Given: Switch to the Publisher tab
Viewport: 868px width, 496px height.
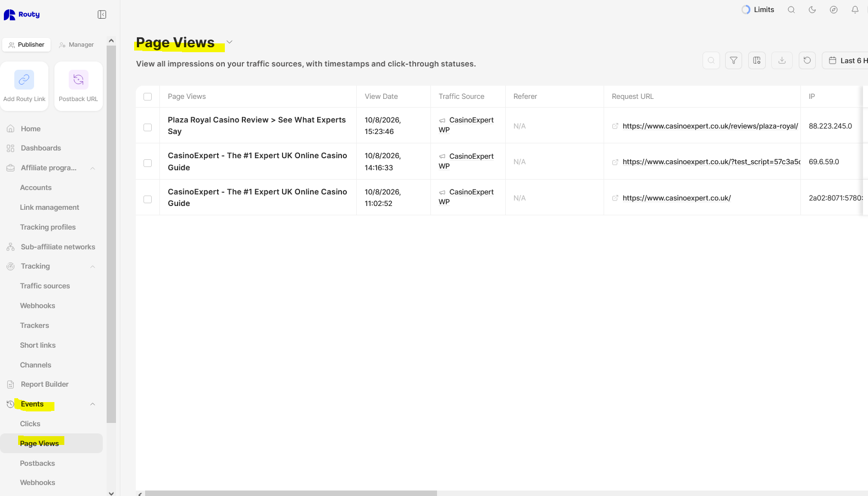Looking at the screenshot, I should coord(26,44).
